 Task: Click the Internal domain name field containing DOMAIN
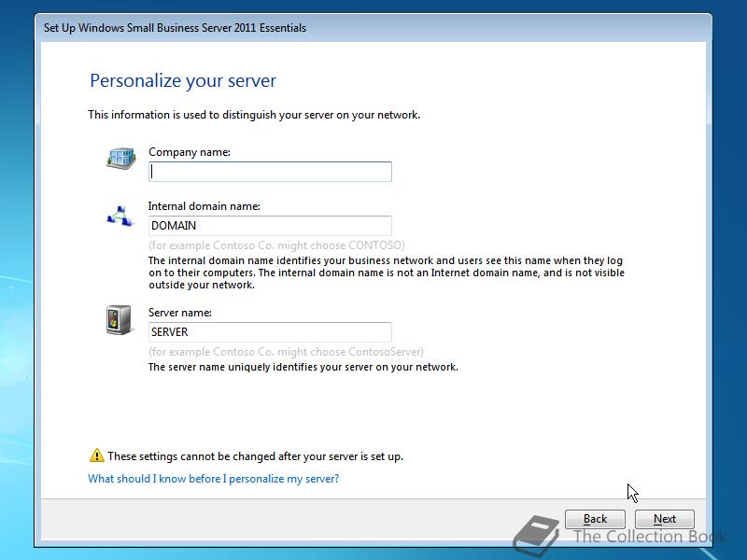[270, 226]
